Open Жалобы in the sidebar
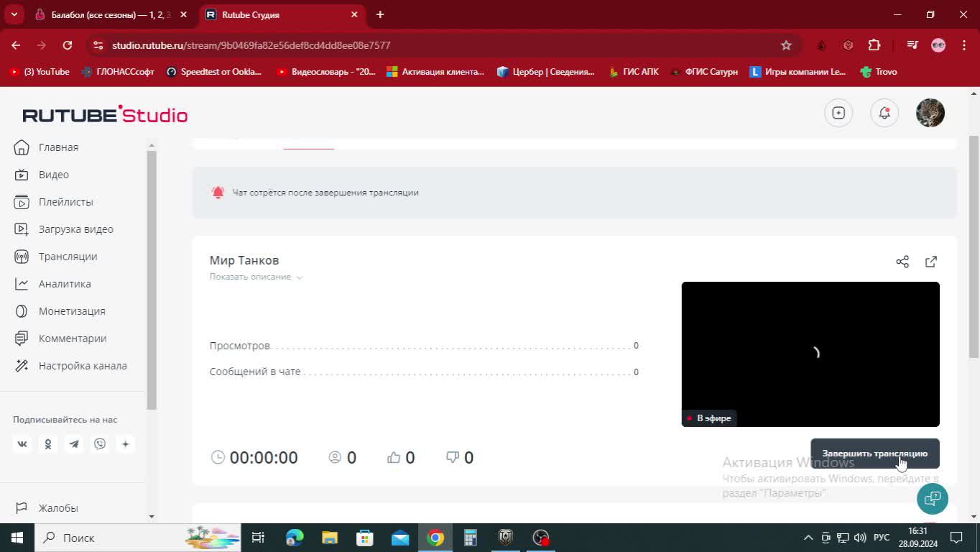The width and height of the screenshot is (980, 552). click(58, 508)
